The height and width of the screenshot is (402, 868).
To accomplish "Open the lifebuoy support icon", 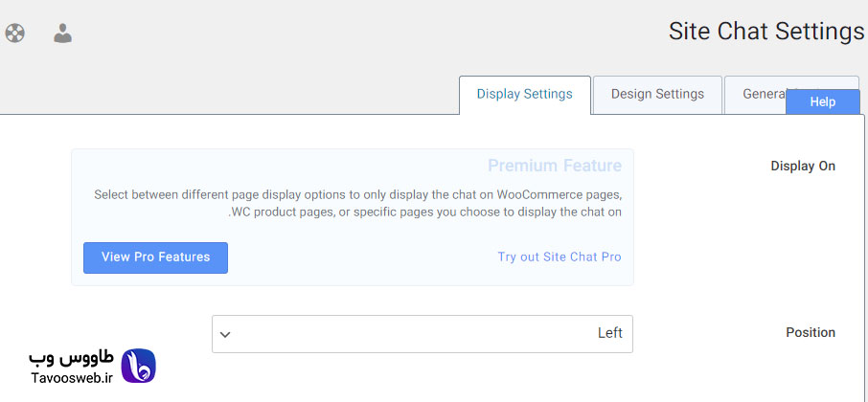I will [14, 33].
